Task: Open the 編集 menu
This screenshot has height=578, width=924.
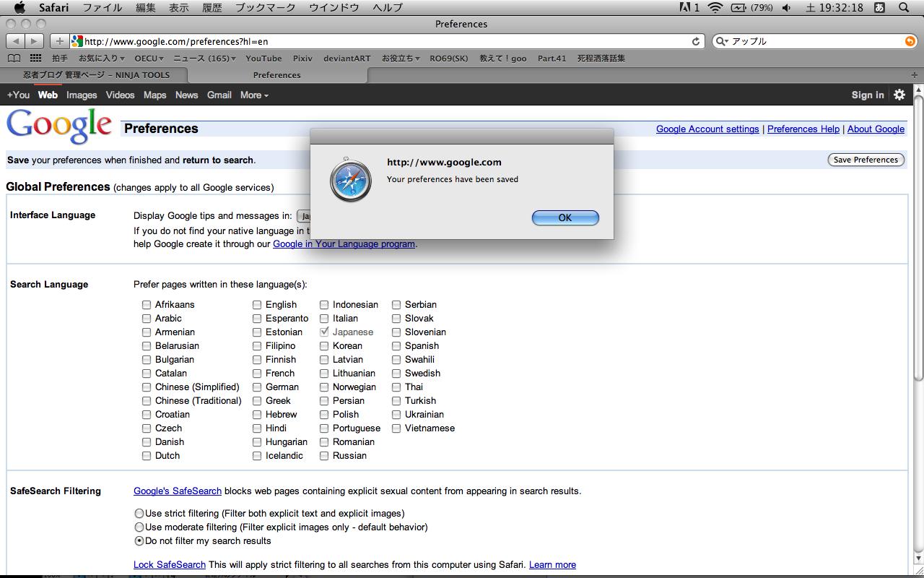Action: pos(145,8)
